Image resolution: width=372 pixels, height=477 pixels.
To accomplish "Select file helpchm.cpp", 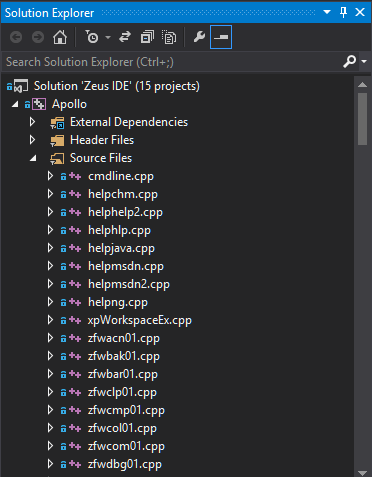I will coord(123,194).
